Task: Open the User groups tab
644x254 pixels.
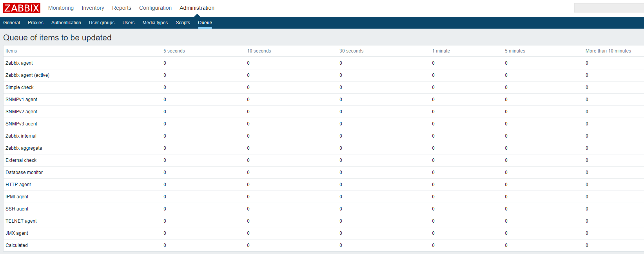Action: (x=102, y=23)
